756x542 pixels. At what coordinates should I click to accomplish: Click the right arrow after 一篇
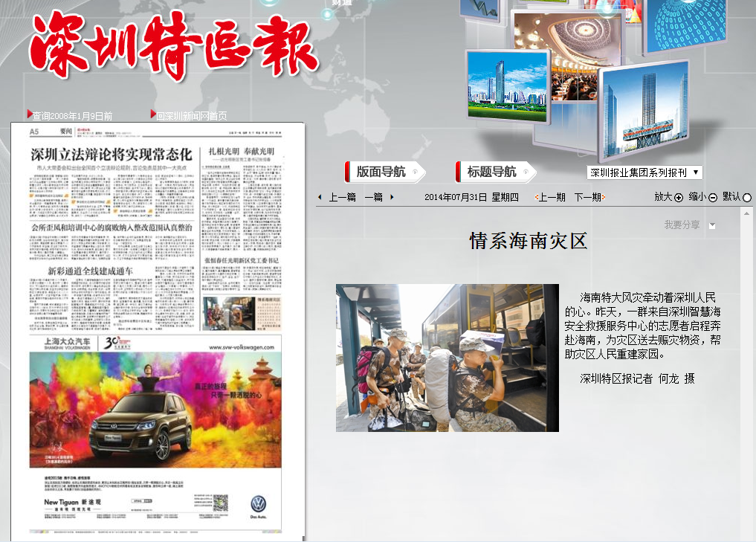[x=392, y=197]
